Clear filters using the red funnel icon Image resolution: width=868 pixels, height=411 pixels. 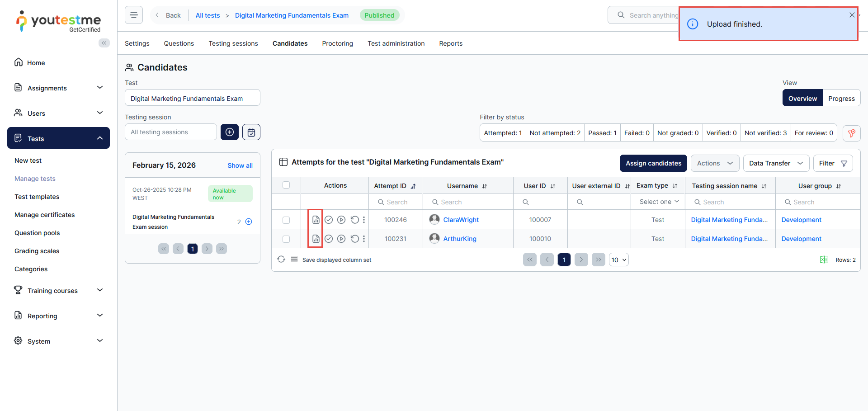click(851, 133)
